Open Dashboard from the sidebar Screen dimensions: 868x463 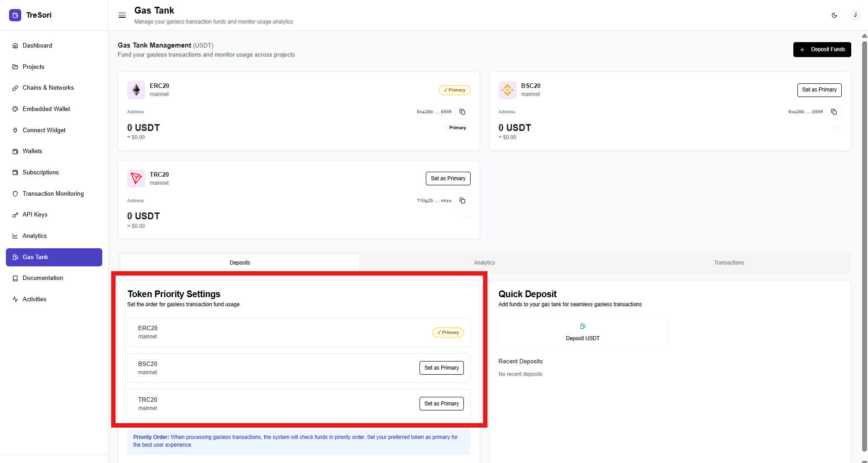[37, 46]
